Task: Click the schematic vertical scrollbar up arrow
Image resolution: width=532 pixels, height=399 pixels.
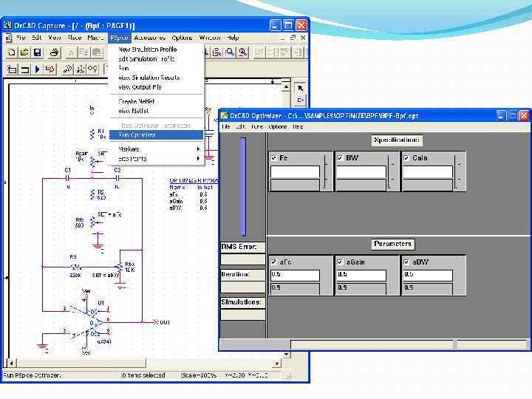Action: pyautogui.click(x=287, y=87)
